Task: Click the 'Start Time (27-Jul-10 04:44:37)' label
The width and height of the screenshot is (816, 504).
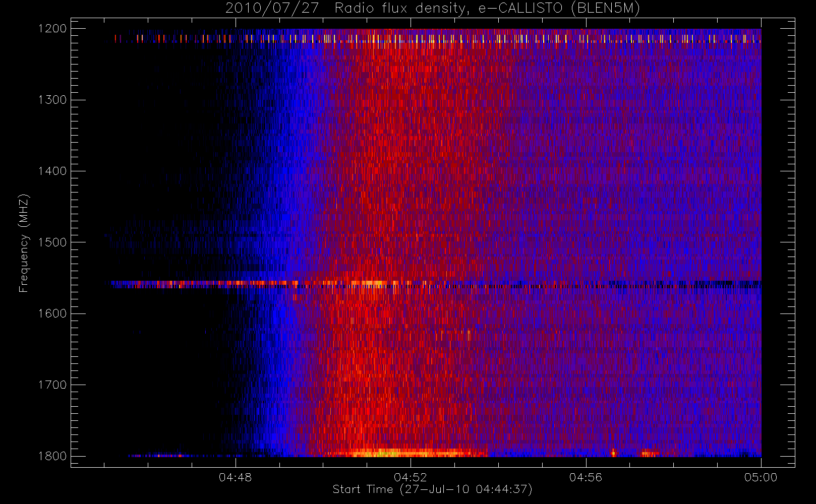Action: coord(432,489)
